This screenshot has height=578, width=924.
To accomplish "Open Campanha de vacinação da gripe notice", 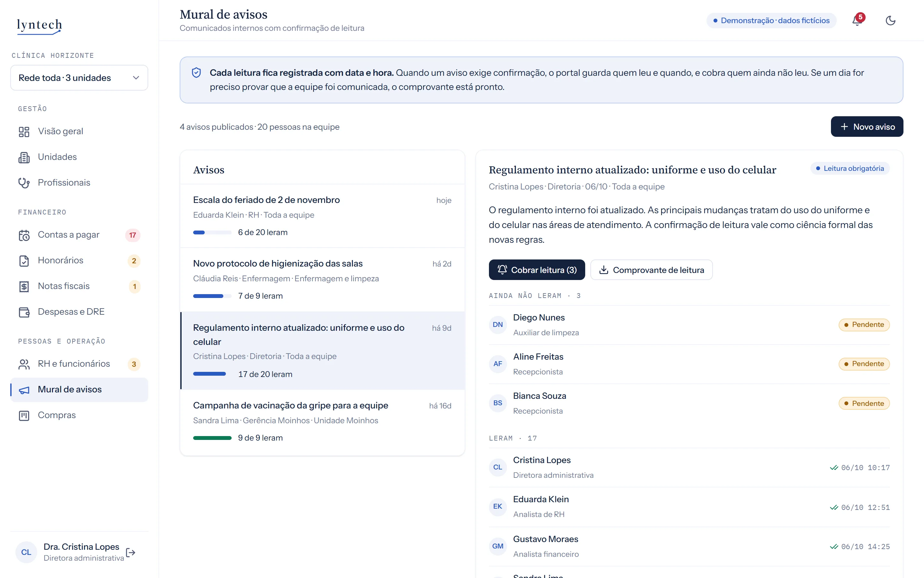I will [322, 422].
